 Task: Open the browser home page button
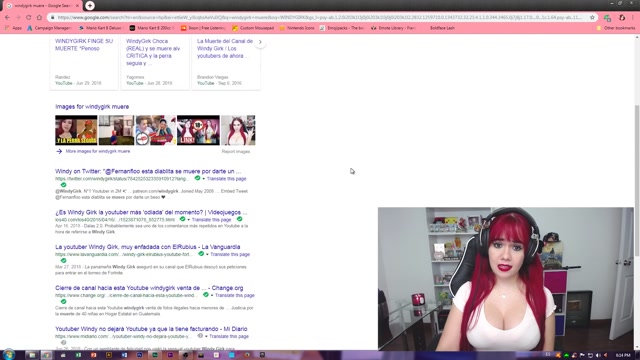click(39, 18)
